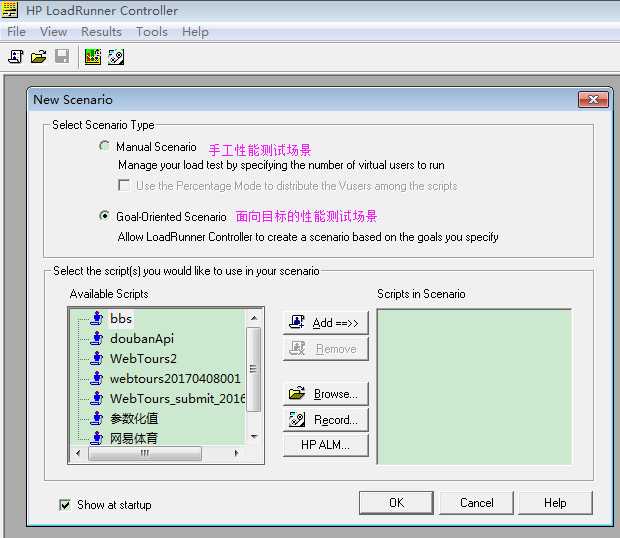Confirm the dialog with OK

[x=396, y=503]
